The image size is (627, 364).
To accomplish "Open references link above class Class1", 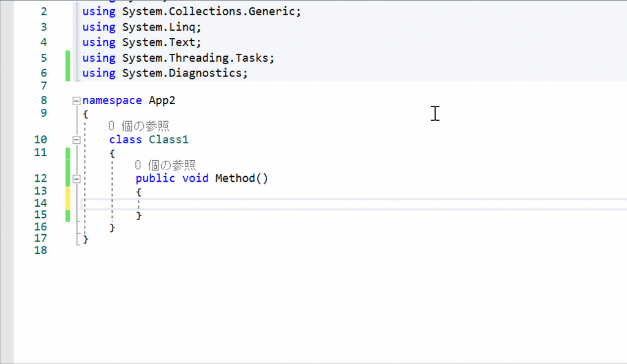I will [139, 126].
